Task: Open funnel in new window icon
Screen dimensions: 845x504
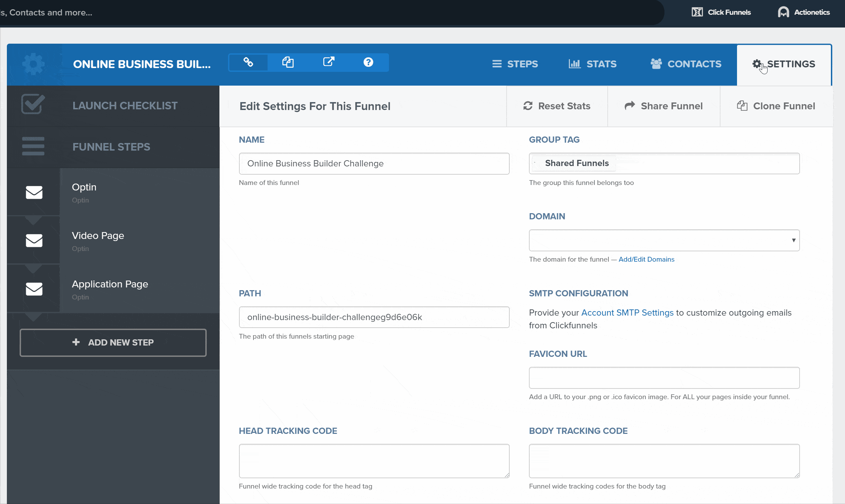Action: [328, 62]
